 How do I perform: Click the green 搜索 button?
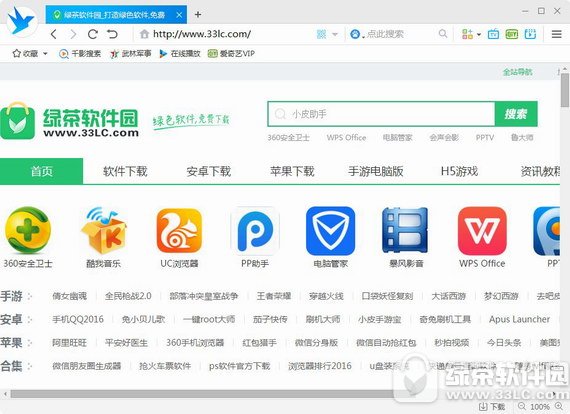pyautogui.click(x=515, y=114)
